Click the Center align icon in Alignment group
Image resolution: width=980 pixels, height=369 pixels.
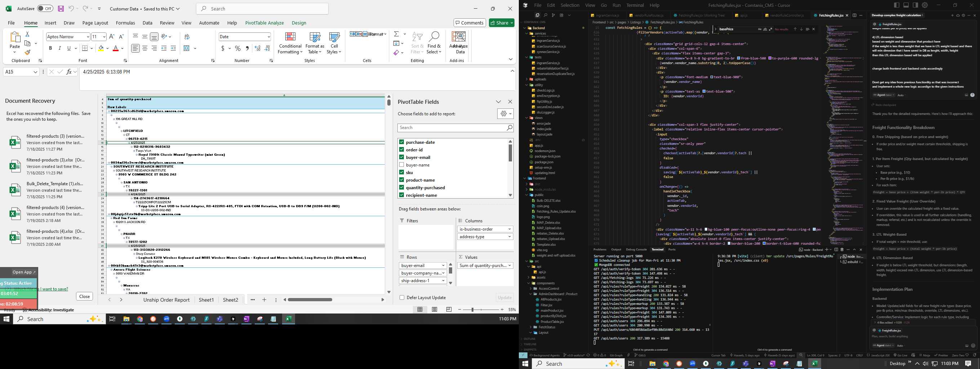point(144,48)
